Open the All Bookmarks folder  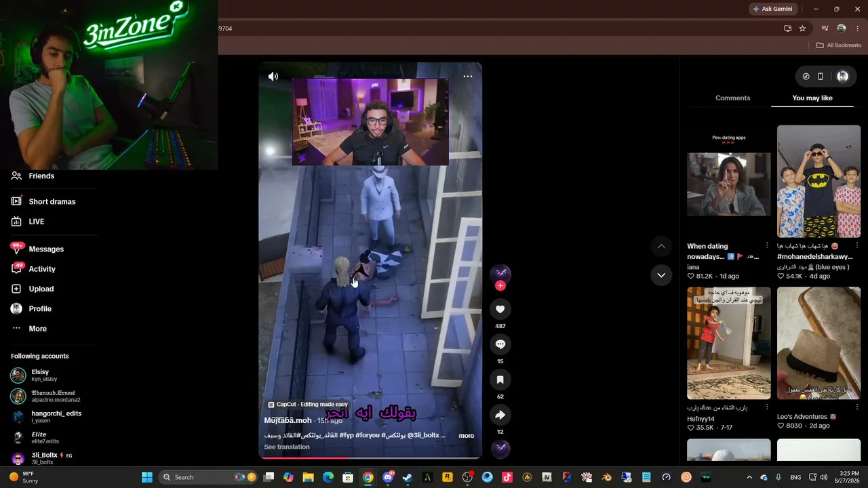tap(839, 45)
